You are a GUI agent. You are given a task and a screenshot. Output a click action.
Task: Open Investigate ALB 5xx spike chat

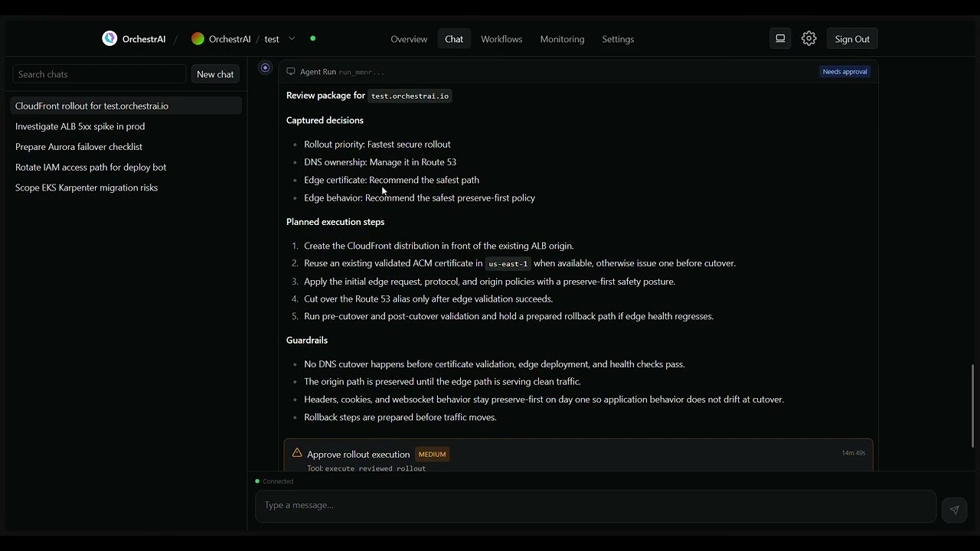(126, 126)
